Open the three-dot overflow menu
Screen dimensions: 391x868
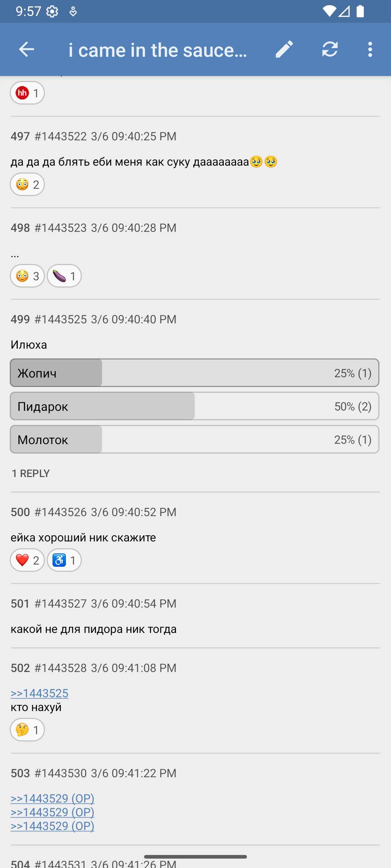coord(370,50)
